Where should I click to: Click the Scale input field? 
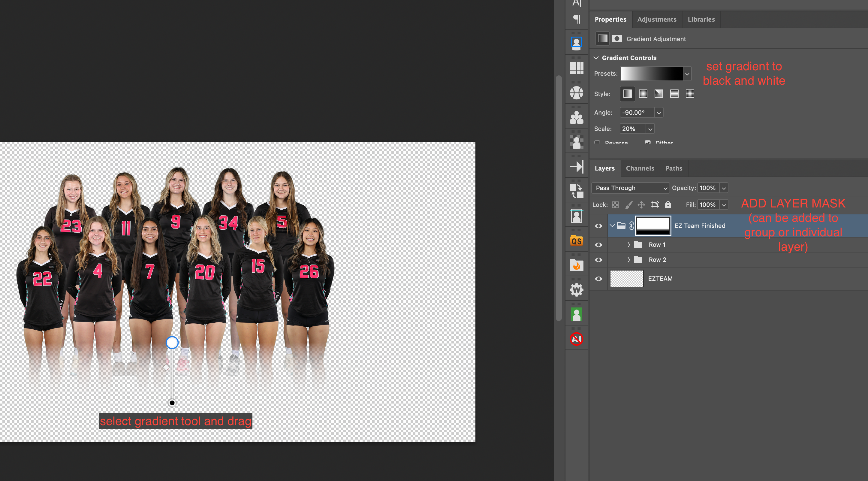pos(633,129)
